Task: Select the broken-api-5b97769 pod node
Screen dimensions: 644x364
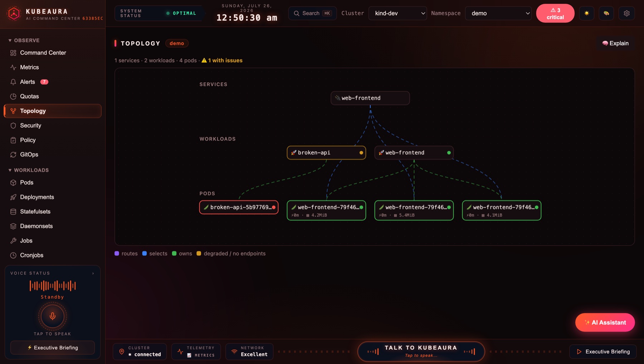Action: pyautogui.click(x=239, y=207)
